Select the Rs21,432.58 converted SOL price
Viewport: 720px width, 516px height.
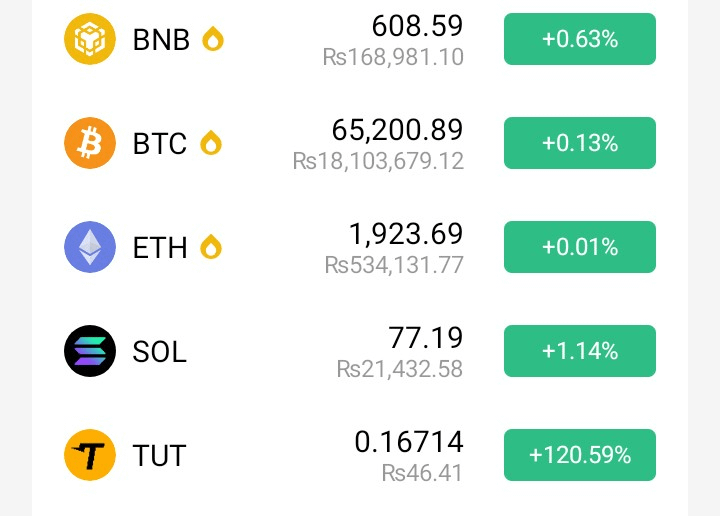coord(399,369)
